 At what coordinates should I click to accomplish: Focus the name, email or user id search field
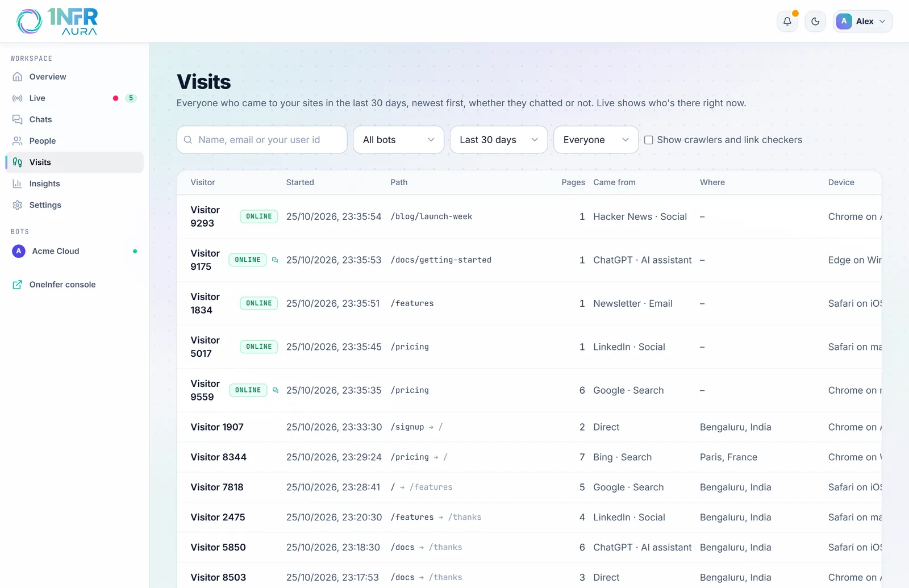click(262, 140)
